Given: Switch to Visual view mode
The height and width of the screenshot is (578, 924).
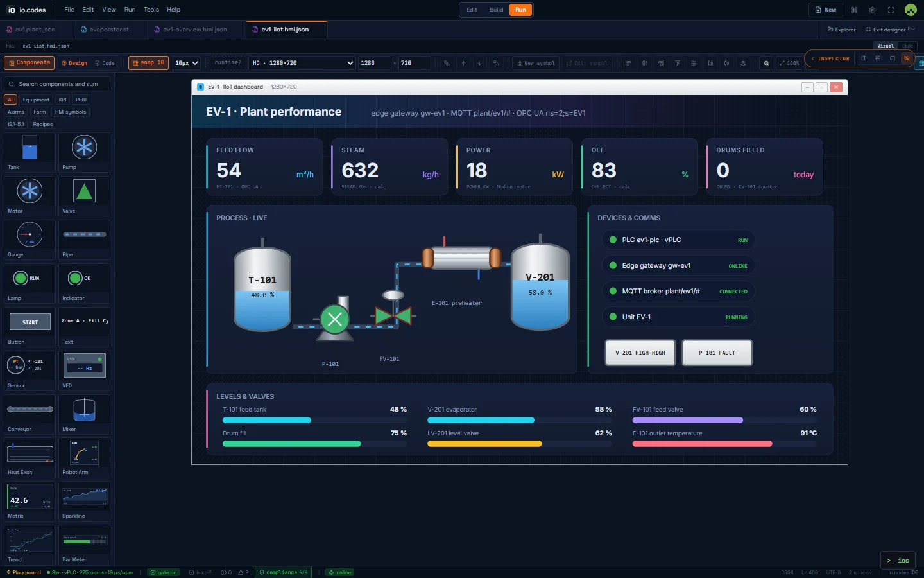Looking at the screenshot, I should tap(886, 46).
